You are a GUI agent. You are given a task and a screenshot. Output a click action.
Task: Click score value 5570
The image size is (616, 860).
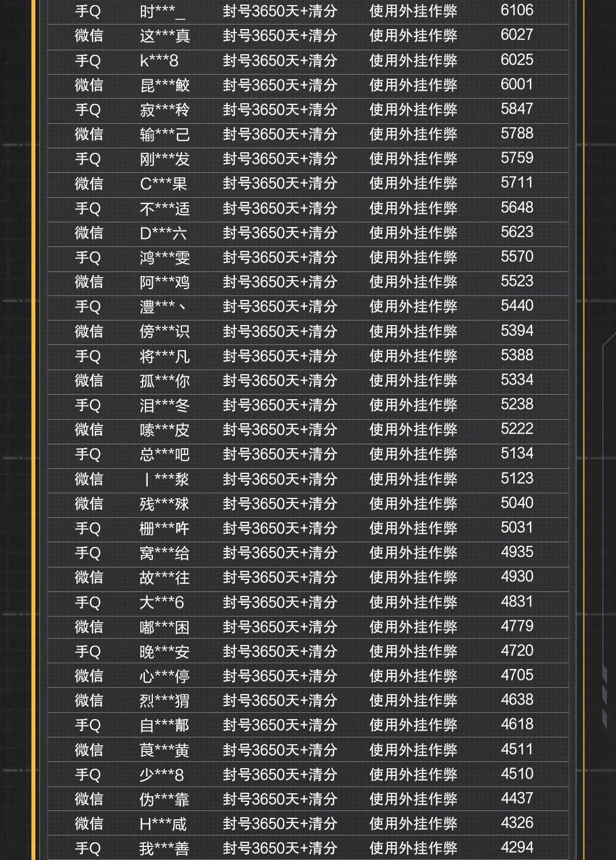pos(517,257)
